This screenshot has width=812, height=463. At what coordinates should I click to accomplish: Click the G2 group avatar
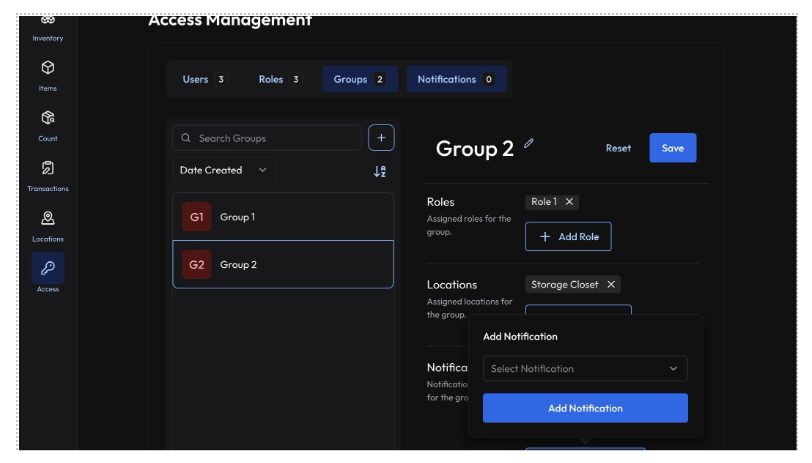point(197,265)
